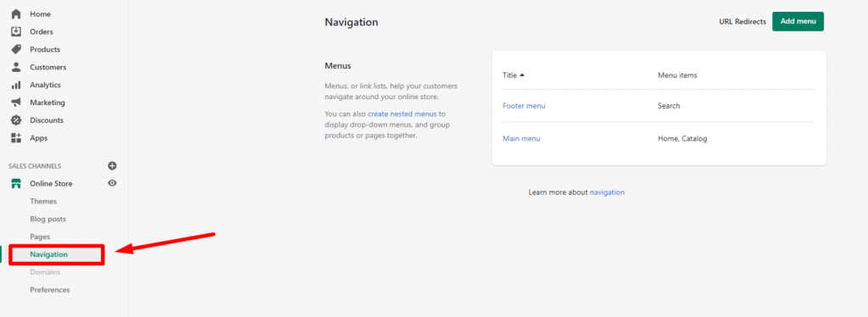868x317 pixels.
Task: Select Navigation under Online Store
Action: point(48,254)
